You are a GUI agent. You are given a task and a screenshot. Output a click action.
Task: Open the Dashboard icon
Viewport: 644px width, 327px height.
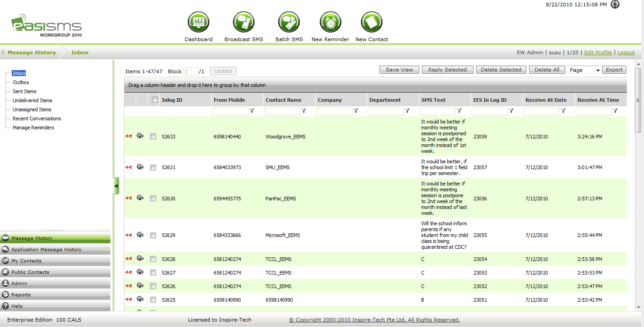[x=199, y=22]
